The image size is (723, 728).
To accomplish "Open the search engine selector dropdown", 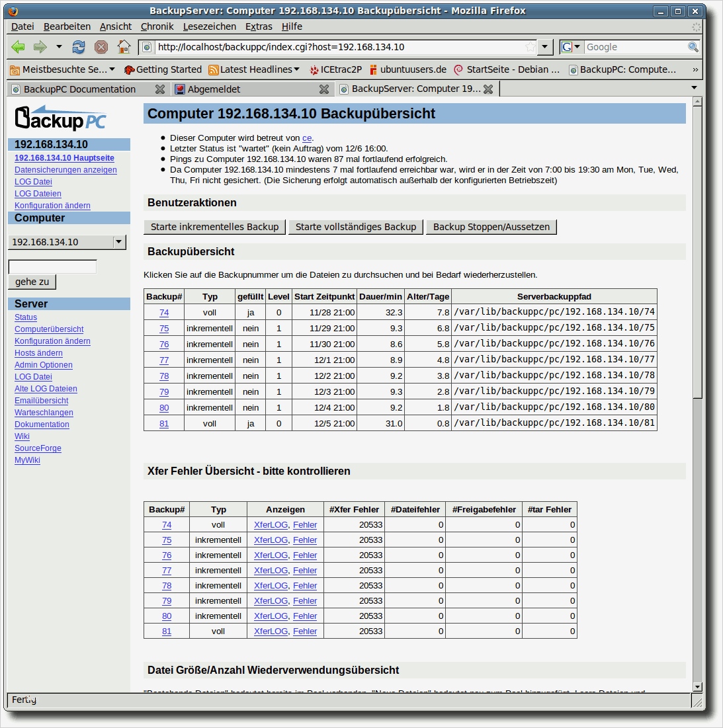I will point(571,47).
